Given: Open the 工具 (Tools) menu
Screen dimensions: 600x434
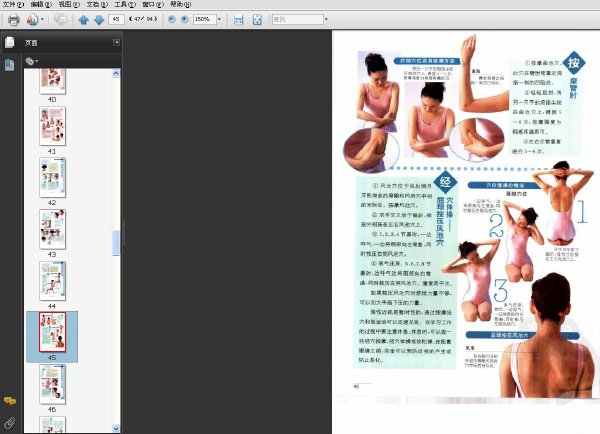Looking at the screenshot, I should [x=125, y=5].
